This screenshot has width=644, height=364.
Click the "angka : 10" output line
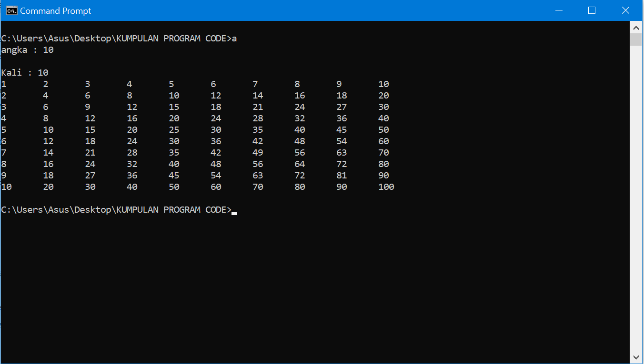coord(27,50)
